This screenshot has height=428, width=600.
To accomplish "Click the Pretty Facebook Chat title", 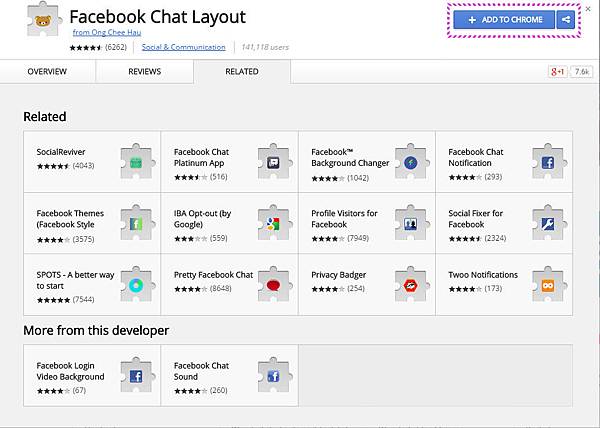I will [214, 275].
